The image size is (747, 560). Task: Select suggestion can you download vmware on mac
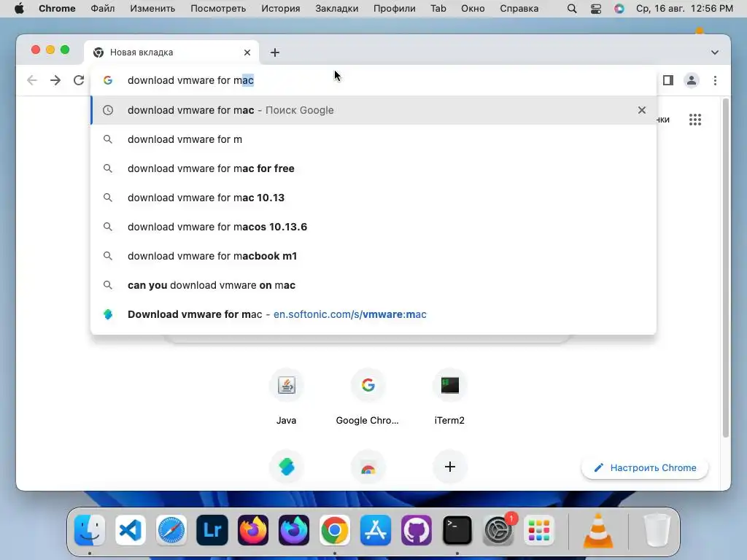[373, 285]
